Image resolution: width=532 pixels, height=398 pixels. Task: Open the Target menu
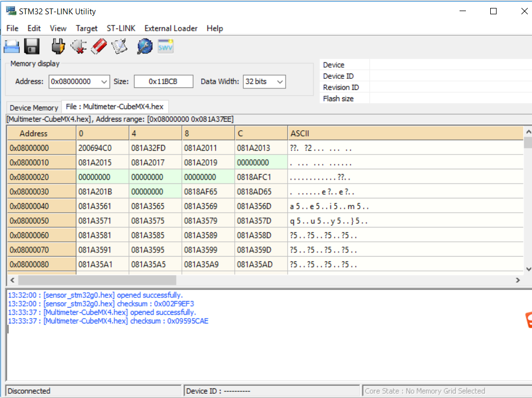(87, 28)
